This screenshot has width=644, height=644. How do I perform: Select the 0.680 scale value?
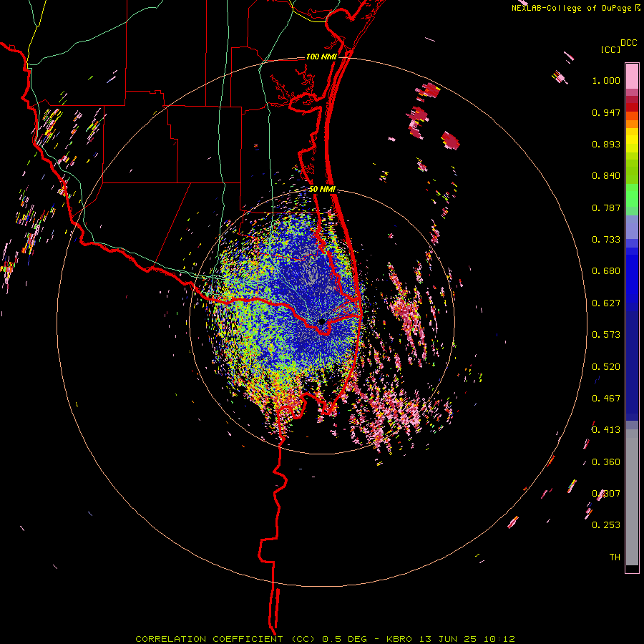(x=606, y=271)
